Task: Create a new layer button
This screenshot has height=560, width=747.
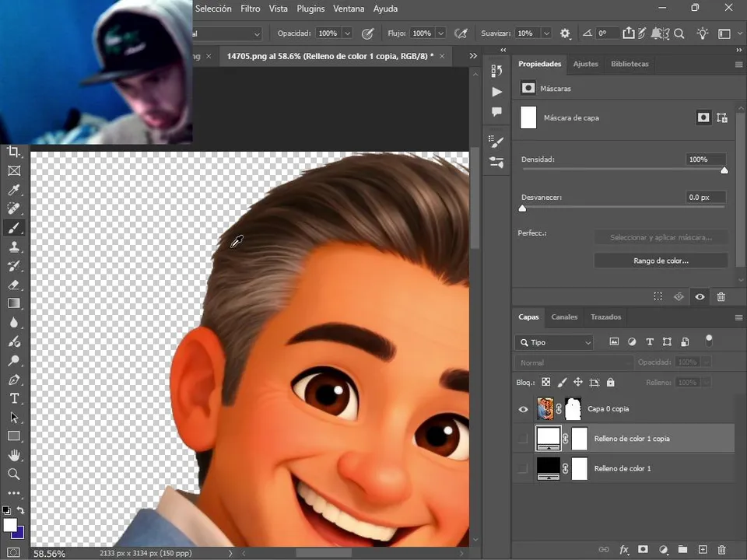Action: (702, 550)
